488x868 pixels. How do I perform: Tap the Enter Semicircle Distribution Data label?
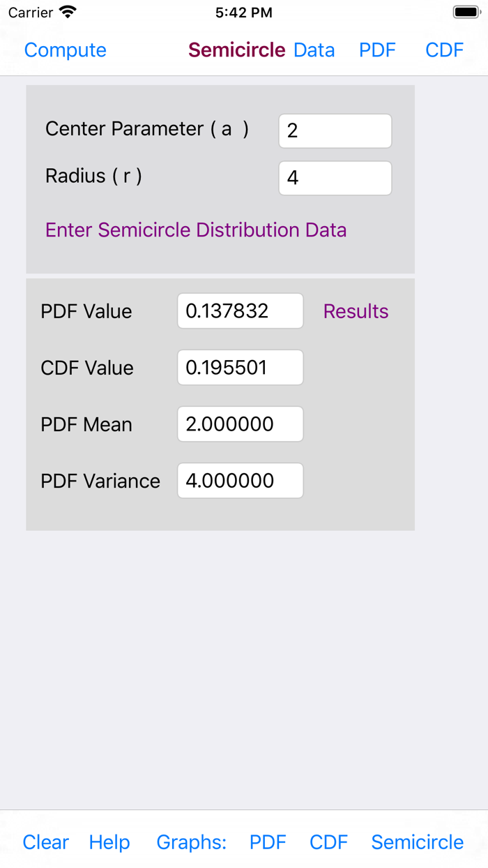[196, 230]
